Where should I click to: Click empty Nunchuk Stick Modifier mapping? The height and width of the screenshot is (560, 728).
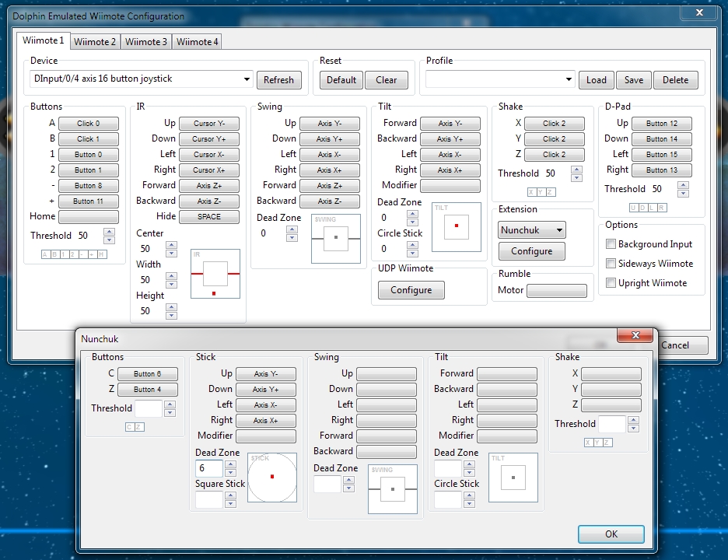(x=265, y=436)
